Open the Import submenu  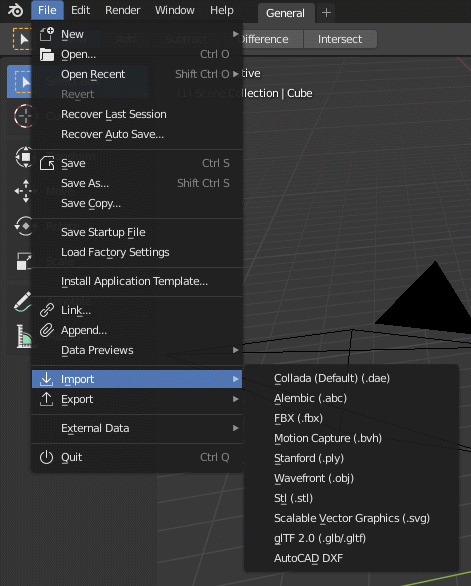click(137, 379)
